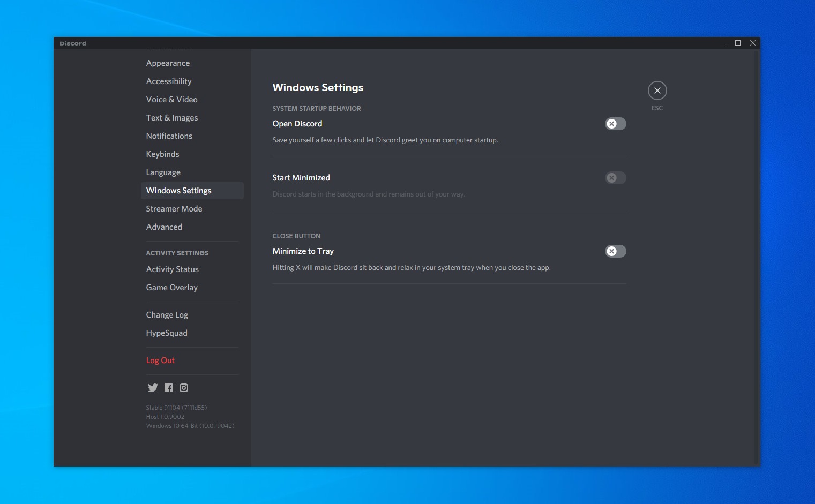Open Discord's Instagram page icon

coord(184,388)
